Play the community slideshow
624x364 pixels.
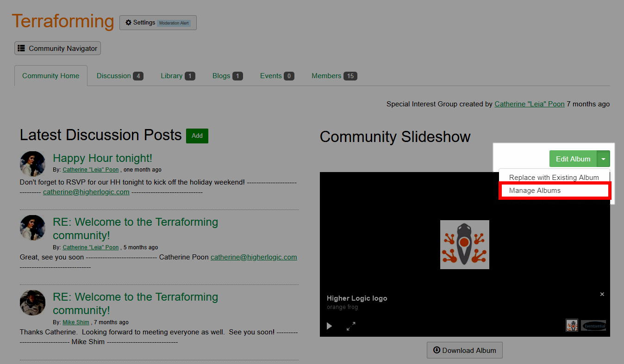329,326
